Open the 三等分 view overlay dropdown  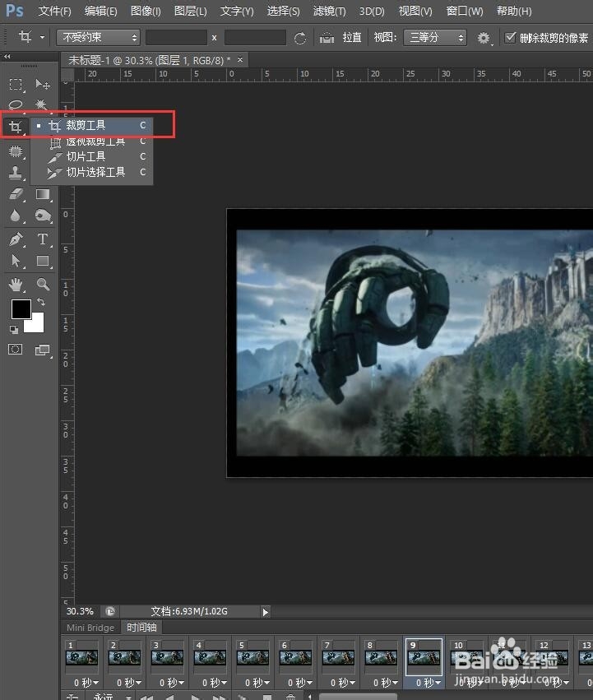point(435,38)
